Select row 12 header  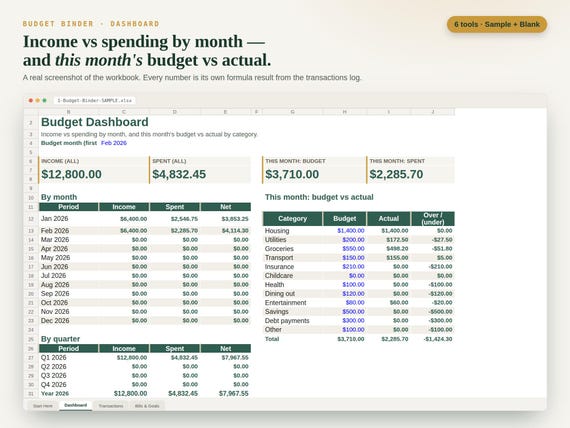click(x=31, y=219)
